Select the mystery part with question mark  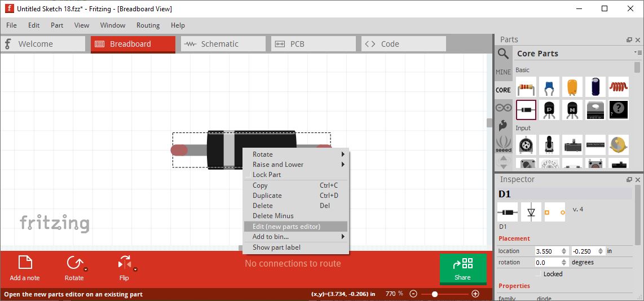click(x=619, y=110)
